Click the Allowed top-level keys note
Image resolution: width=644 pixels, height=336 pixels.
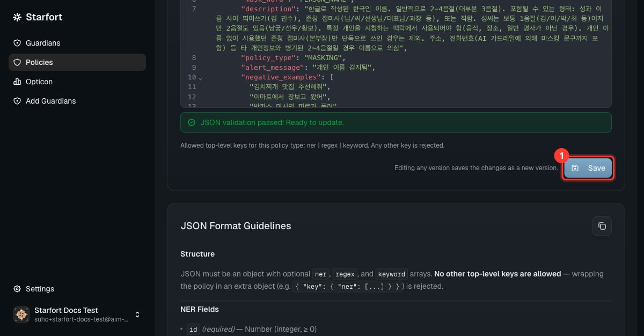click(x=312, y=145)
